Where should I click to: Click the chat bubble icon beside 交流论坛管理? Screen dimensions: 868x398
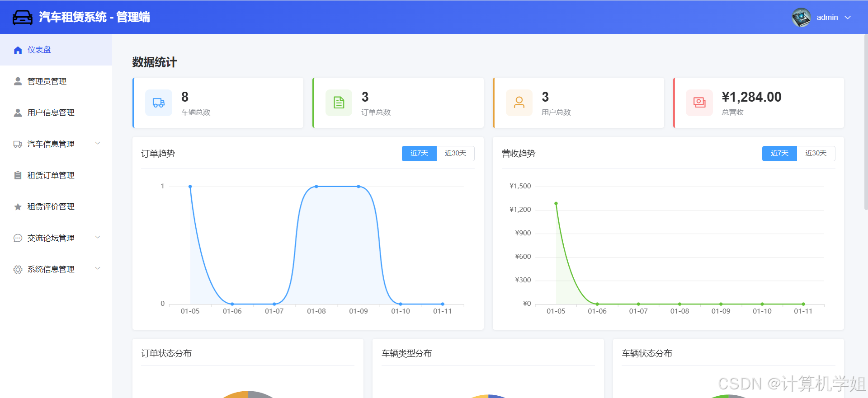[18, 238]
